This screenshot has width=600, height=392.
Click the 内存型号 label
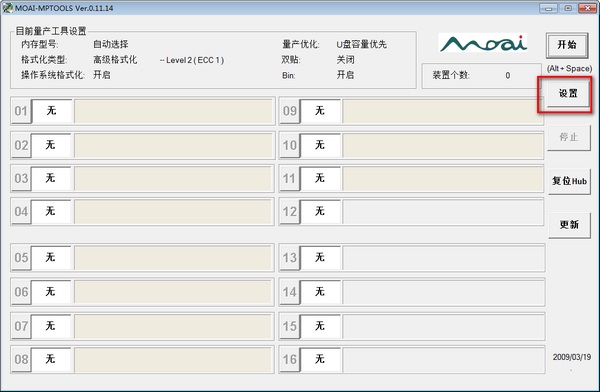[x=40, y=44]
